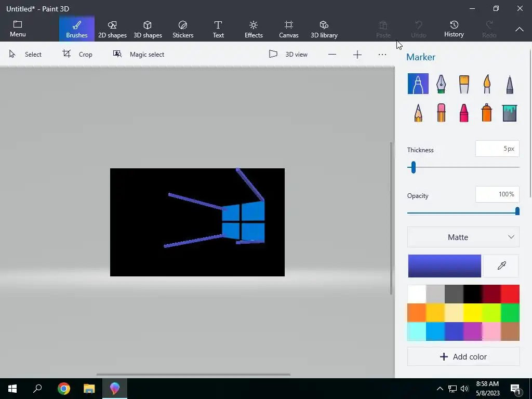532x399 pixels.
Task: Launch Chrome from the taskbar
Action: point(63,389)
